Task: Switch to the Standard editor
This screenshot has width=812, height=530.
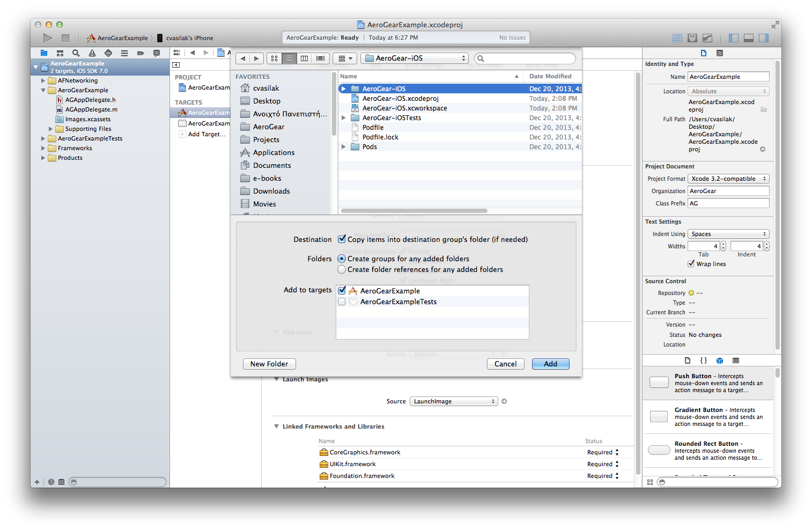Action: 677,38
